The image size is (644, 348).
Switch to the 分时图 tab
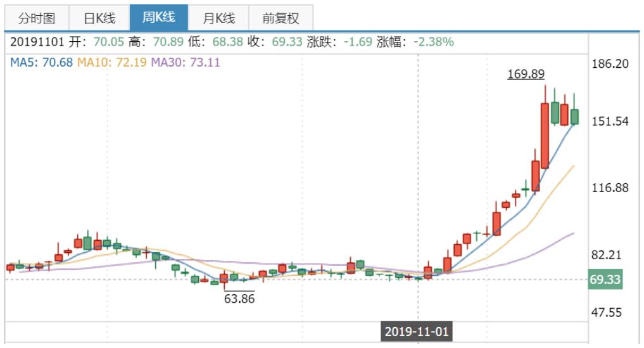(37, 18)
